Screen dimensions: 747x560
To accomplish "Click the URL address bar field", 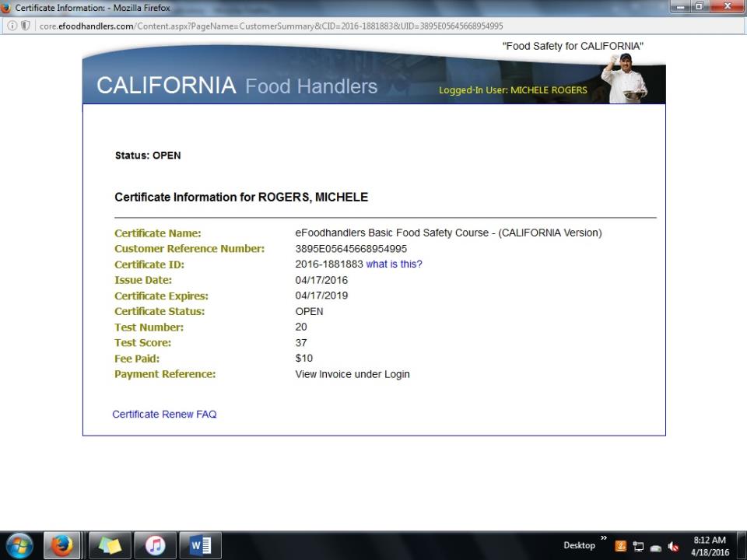I will [311, 26].
